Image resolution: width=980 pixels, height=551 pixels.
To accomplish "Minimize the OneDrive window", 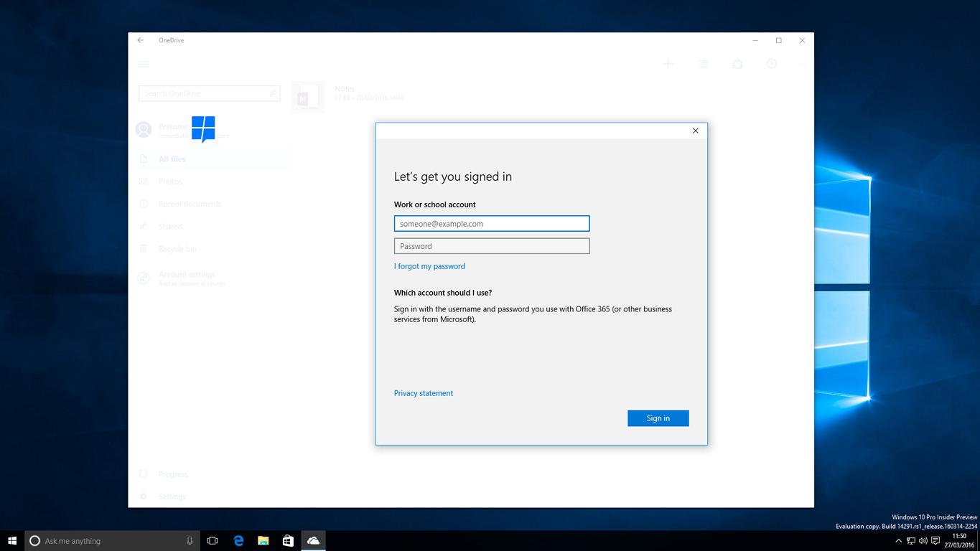I will 755,40.
